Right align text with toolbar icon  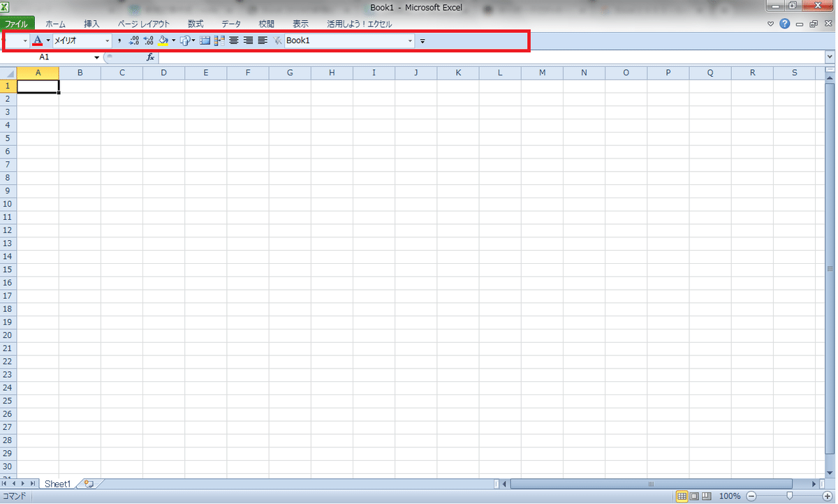pyautogui.click(x=248, y=40)
